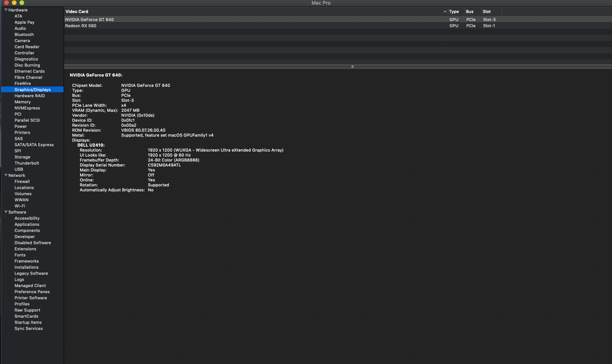612x364 pixels.
Task: Open Storage information
Action: pyautogui.click(x=22, y=157)
